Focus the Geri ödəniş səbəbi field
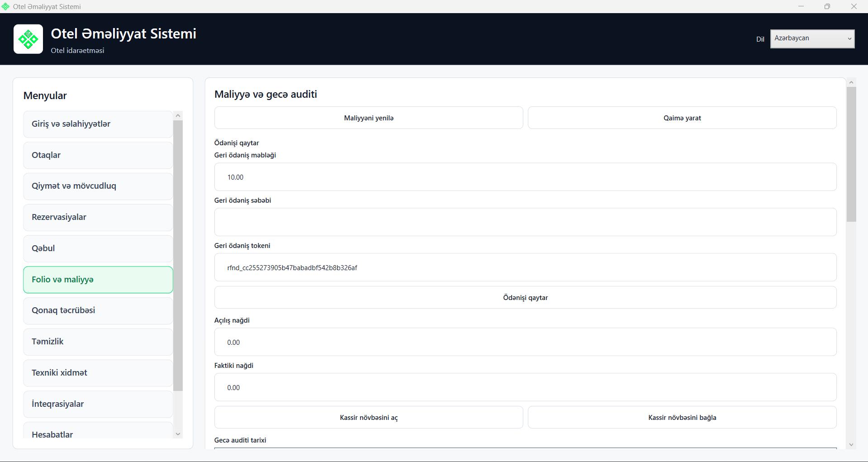 tap(525, 222)
